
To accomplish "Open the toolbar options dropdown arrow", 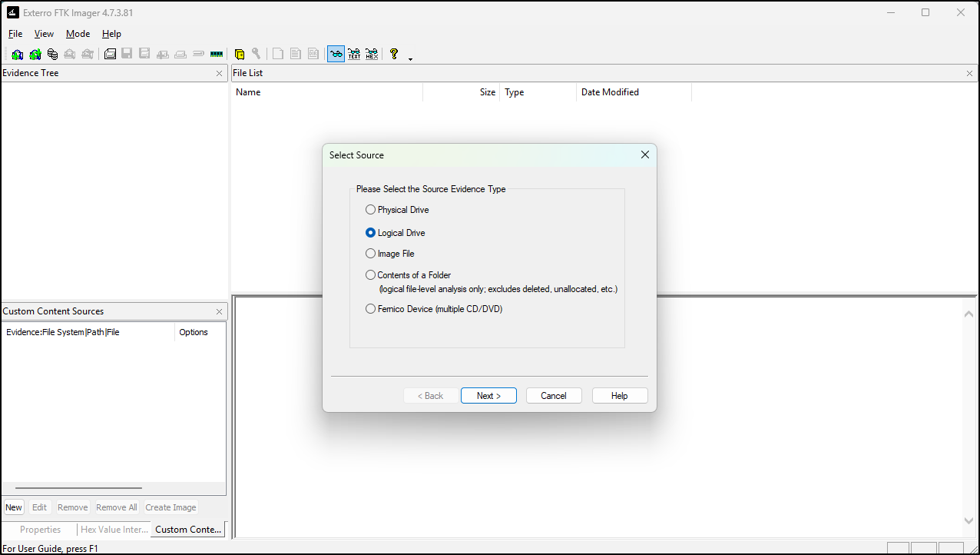I will tap(410, 58).
